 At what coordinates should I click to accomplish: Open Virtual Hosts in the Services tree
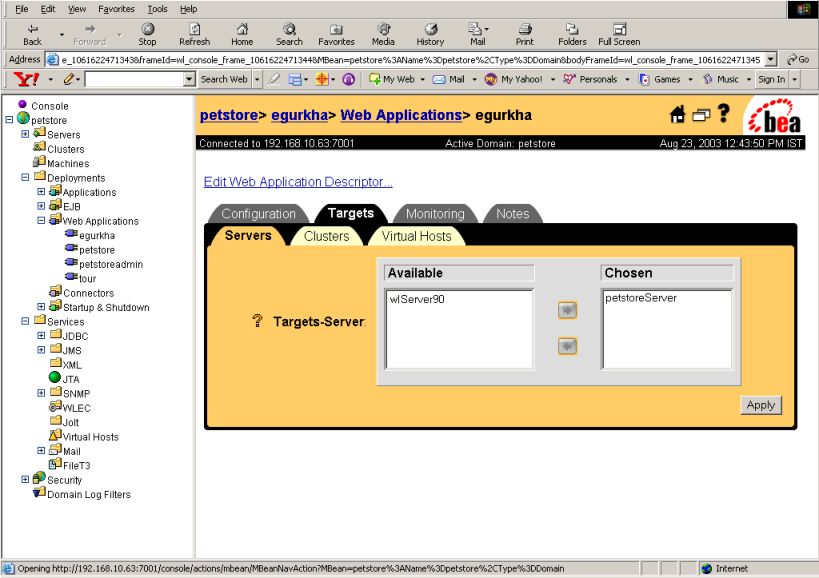point(91,437)
